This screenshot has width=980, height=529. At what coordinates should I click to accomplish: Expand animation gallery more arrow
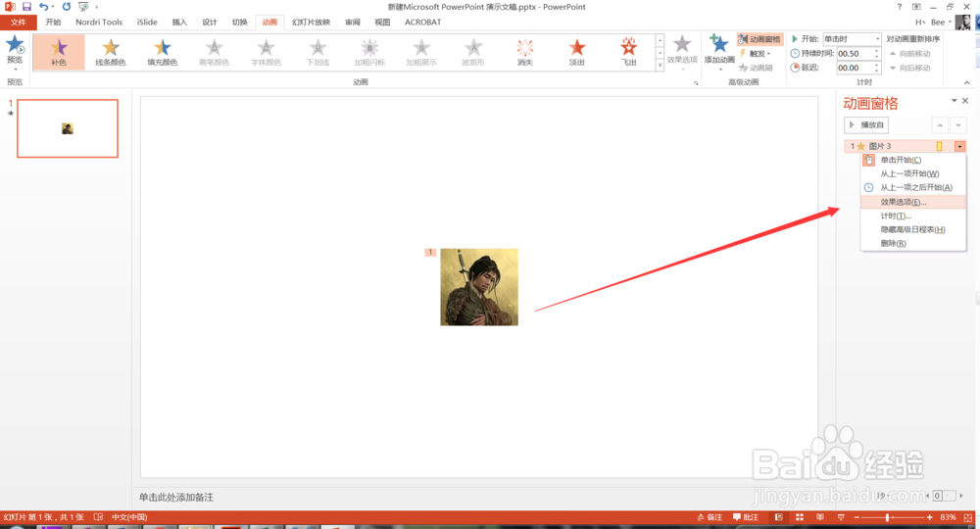660,65
